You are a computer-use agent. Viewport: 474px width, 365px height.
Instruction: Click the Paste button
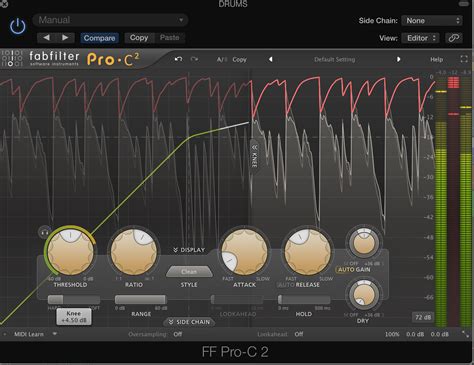pos(170,38)
